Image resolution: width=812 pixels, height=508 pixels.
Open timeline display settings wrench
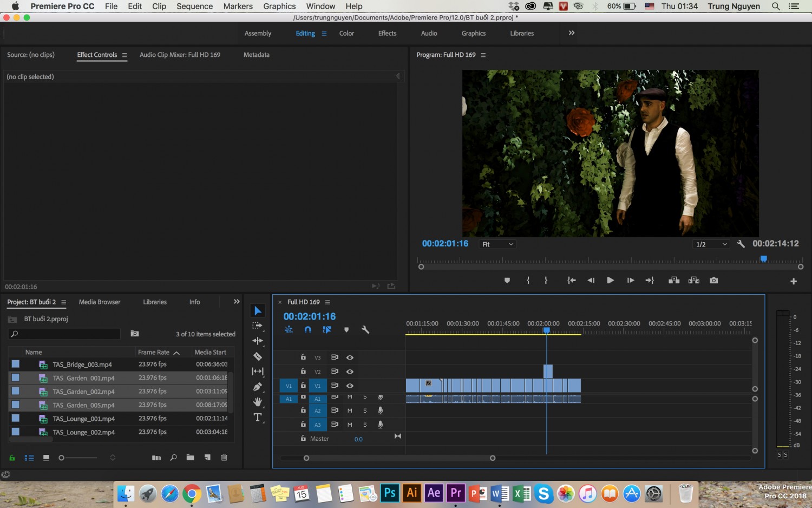pyautogui.click(x=365, y=329)
